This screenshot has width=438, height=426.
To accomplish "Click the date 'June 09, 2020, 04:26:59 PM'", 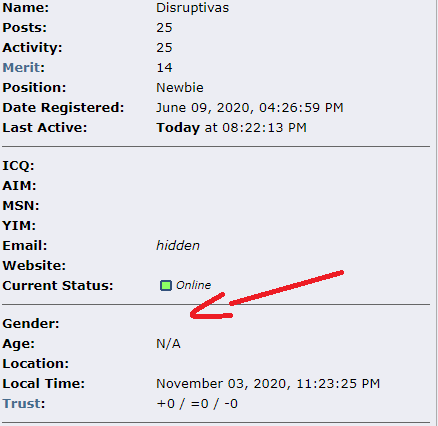I will coord(250,108).
